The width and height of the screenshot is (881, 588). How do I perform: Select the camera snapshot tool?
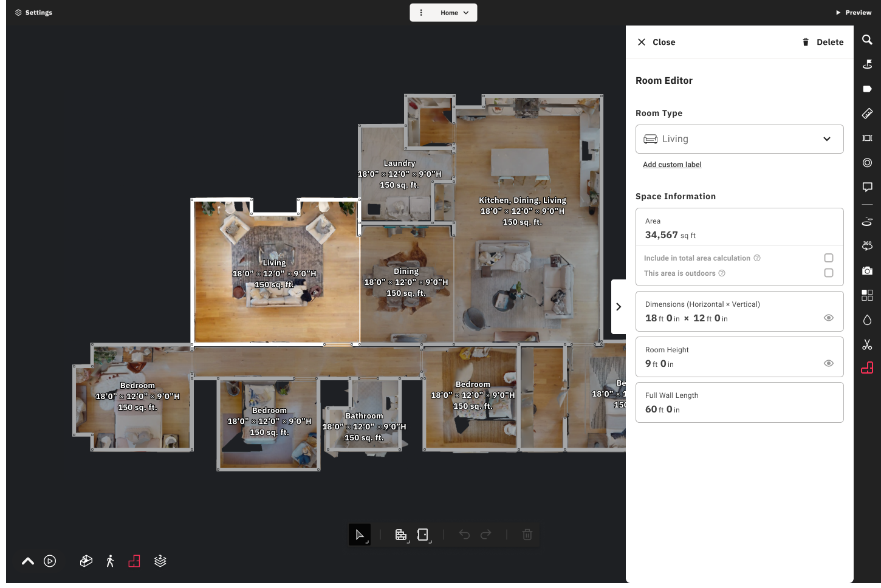pos(867,271)
